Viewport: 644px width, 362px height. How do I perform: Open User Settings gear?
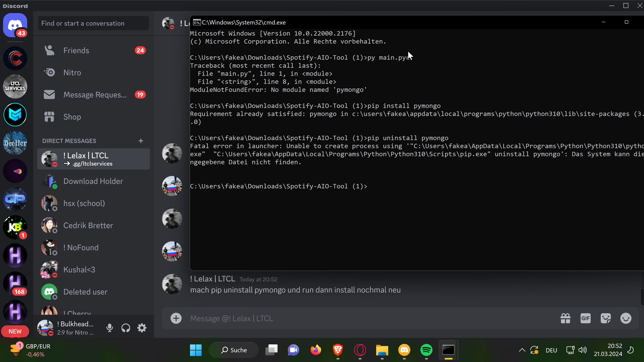[142, 328]
